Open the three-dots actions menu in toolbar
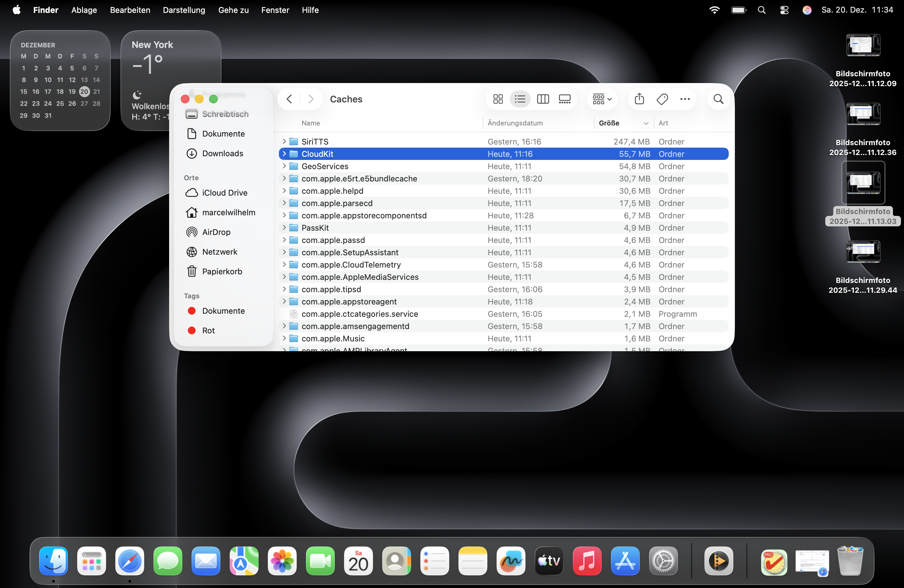This screenshot has height=588, width=904. click(x=685, y=99)
